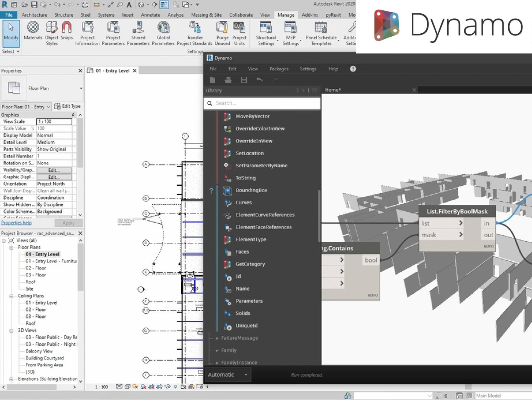532x400 pixels.
Task: Click Edit Type button
Action: (x=68, y=106)
